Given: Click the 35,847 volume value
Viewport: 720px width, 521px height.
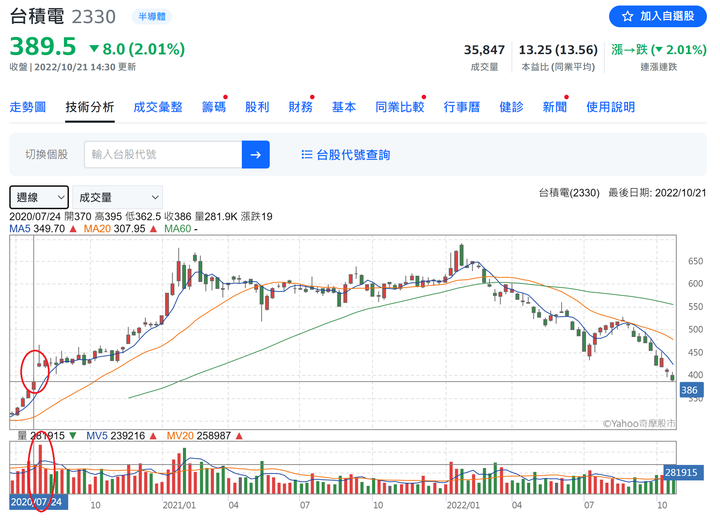Looking at the screenshot, I should pos(484,50).
